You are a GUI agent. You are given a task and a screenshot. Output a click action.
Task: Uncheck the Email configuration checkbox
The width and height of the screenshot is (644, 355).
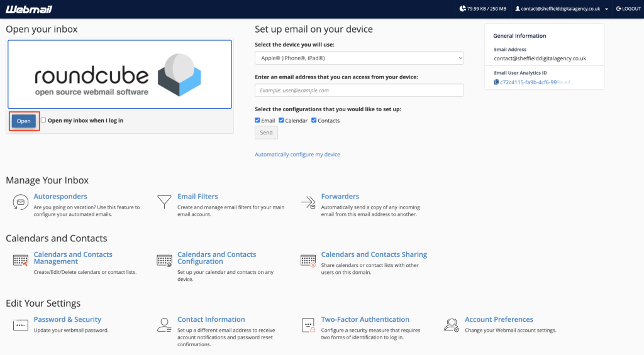[x=257, y=120]
